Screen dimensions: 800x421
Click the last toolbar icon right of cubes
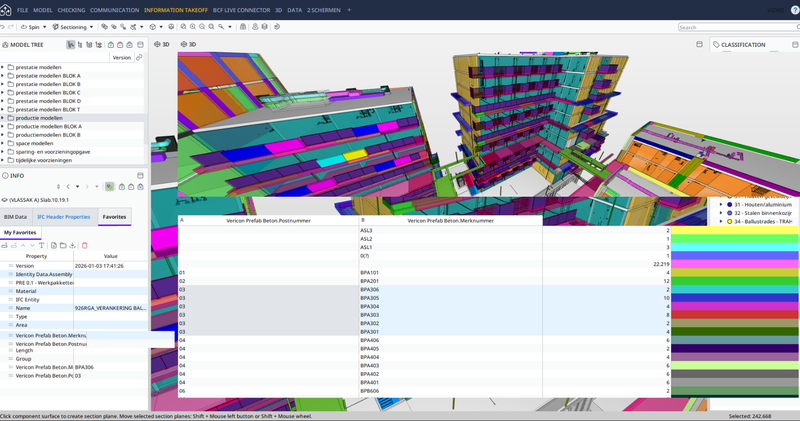tap(277, 27)
